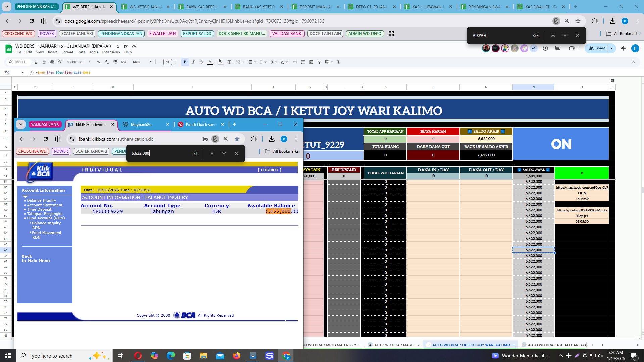Open Microsoft Edge from the taskbar
The width and height of the screenshot is (644, 362).
(x=171, y=356)
